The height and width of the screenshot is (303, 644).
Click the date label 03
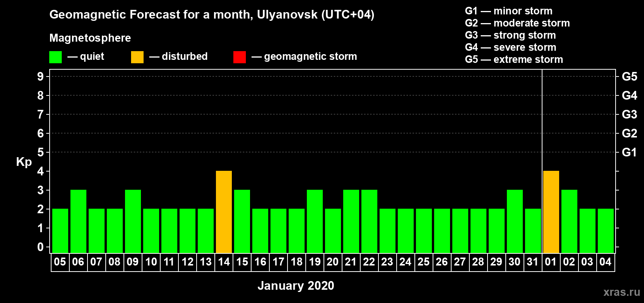587,262
